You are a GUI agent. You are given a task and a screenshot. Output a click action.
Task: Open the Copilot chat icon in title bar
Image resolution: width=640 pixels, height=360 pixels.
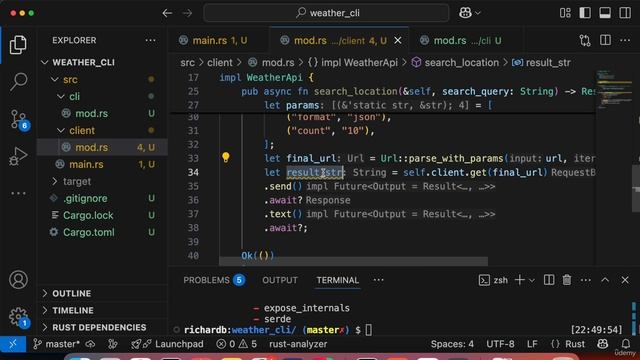[x=465, y=13]
